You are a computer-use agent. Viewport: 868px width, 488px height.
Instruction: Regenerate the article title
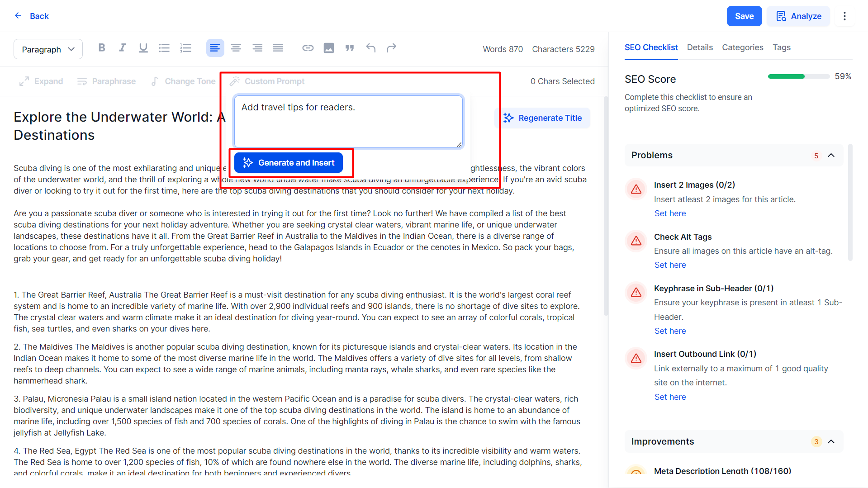pyautogui.click(x=543, y=118)
